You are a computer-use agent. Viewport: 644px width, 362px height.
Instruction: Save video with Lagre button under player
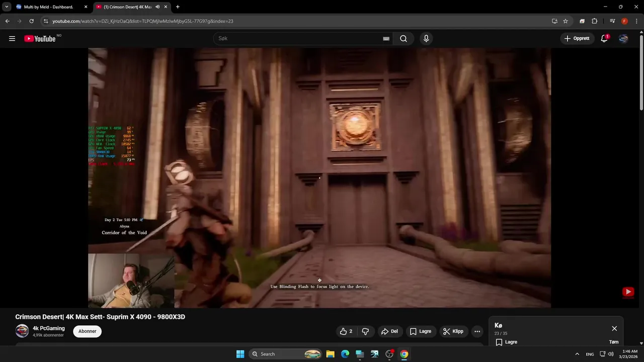[x=420, y=331]
